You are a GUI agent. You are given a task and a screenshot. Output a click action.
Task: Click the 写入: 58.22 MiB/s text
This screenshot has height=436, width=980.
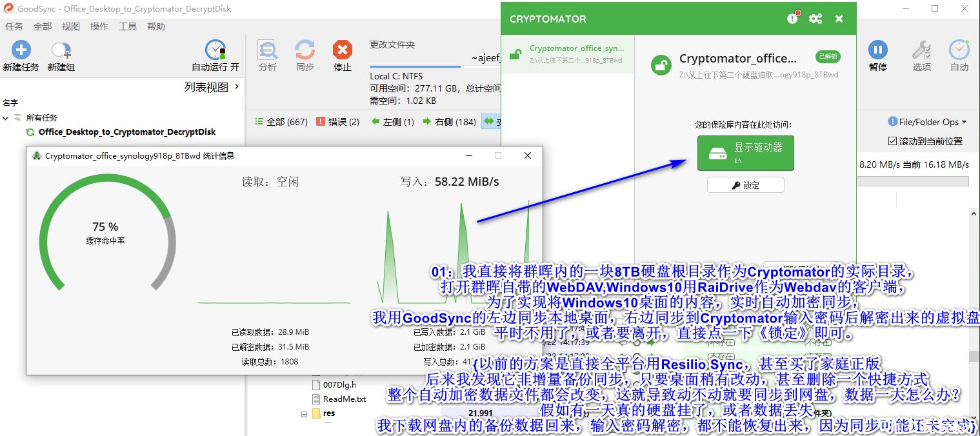coord(450,182)
